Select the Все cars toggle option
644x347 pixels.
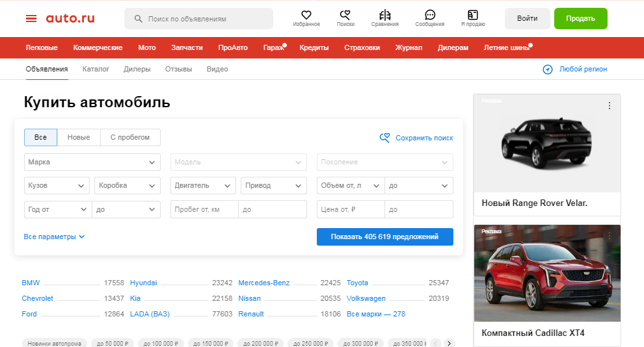(x=41, y=138)
